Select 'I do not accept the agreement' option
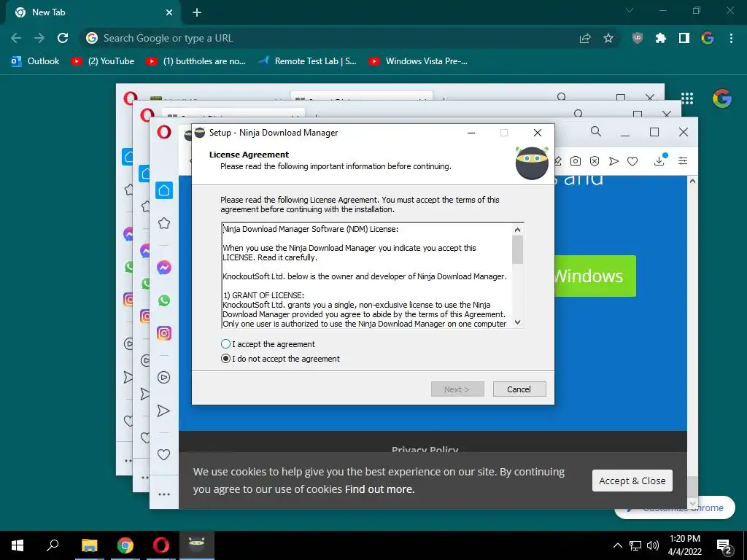 point(226,359)
